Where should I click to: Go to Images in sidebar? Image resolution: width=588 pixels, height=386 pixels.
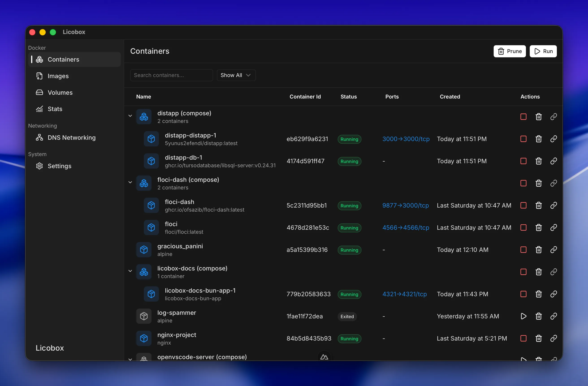click(x=74, y=76)
